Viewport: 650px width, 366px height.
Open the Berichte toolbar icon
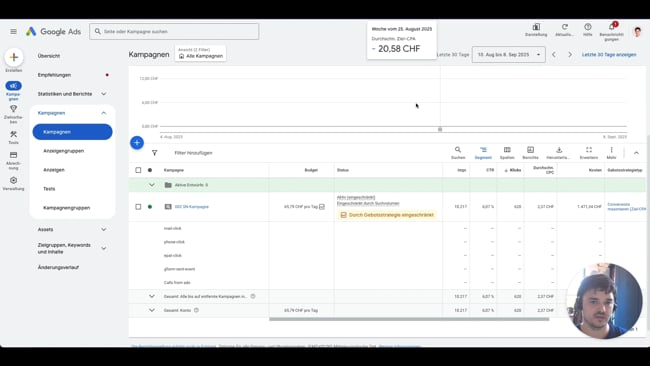530,150
